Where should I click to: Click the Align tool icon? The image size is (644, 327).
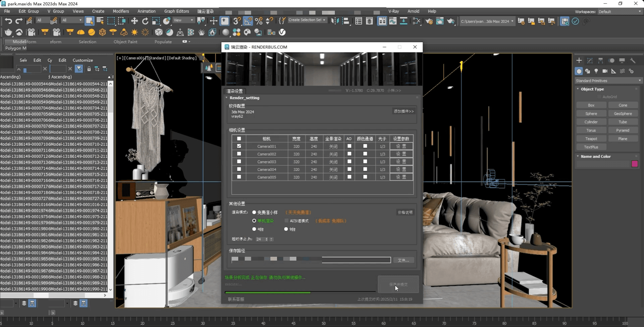(345, 21)
